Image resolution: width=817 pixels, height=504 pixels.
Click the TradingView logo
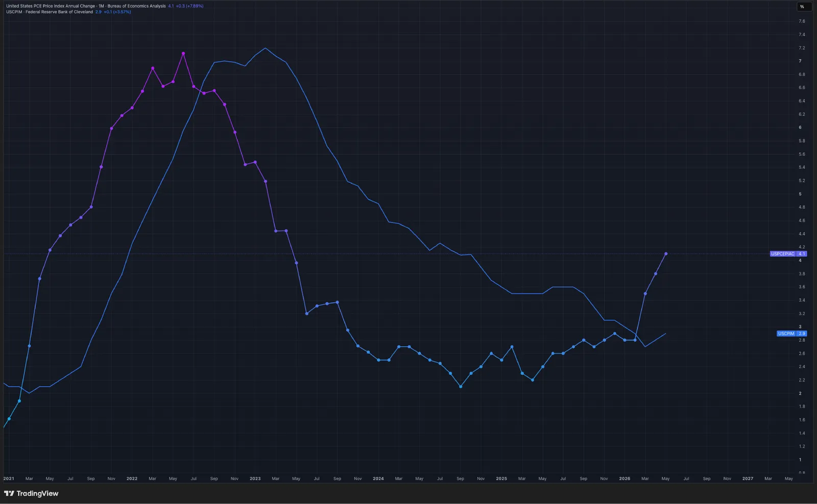click(x=31, y=493)
